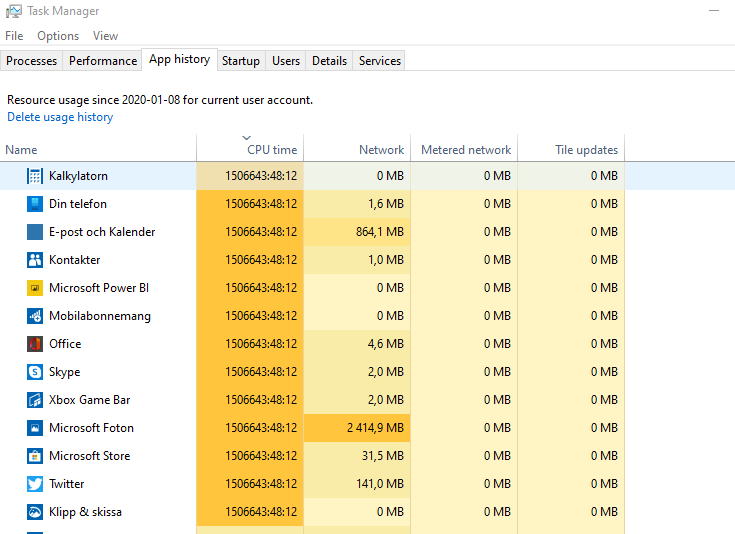Click the sort arrow above CPU time

(247, 138)
